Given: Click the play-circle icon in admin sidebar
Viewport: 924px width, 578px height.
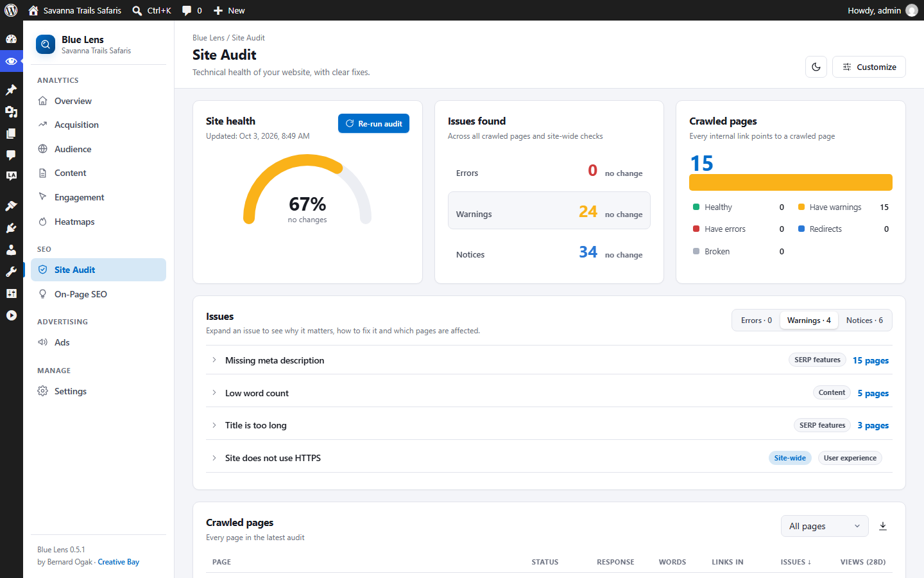Looking at the screenshot, I should coord(11,315).
